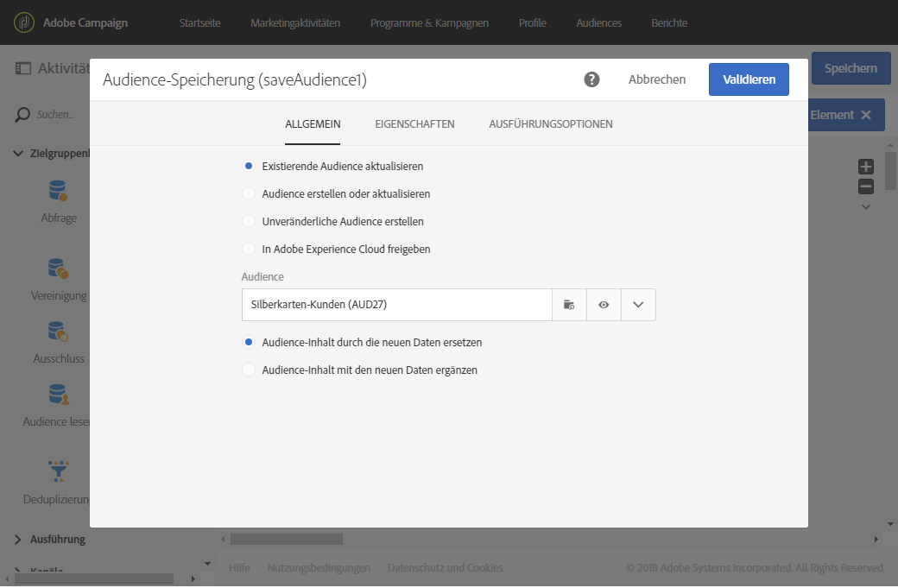Click the palette horizontal scrollbar thumb

point(94,579)
